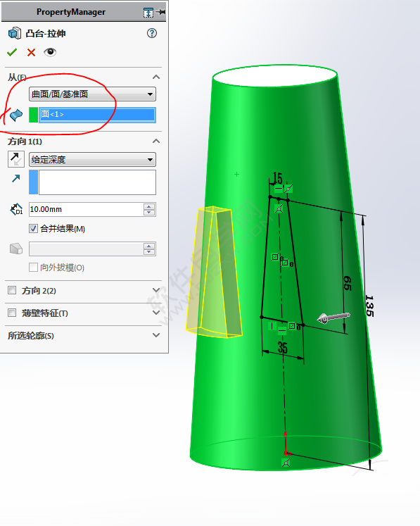
Task: Click the 凸台-拉伸 feature title
Action: (46, 34)
